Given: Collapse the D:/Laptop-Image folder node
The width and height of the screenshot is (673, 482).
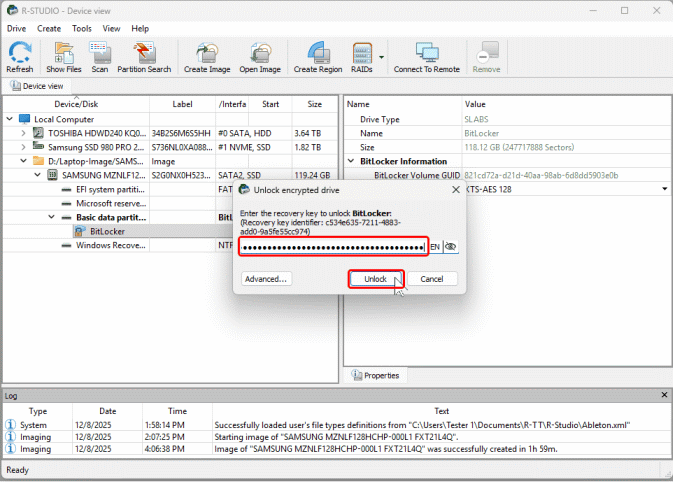Looking at the screenshot, I should 24,161.
